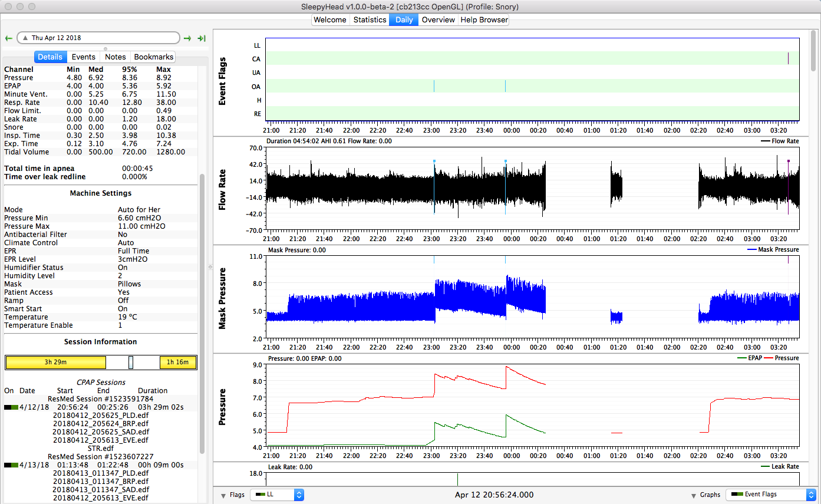Click file 20180412_205624_BRP.edf

[x=100, y=424]
